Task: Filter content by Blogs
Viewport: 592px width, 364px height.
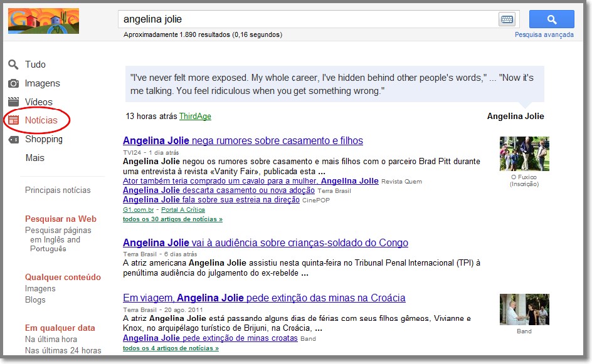Action: pos(35,300)
